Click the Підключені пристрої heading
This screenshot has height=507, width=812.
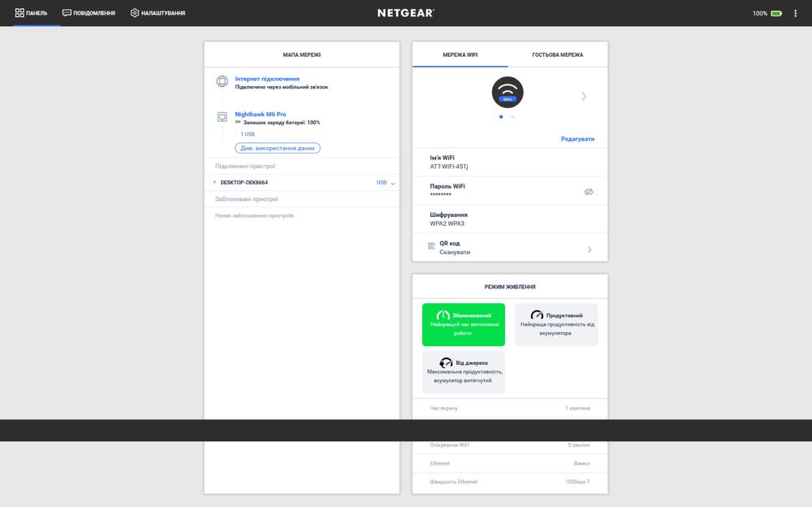tap(245, 167)
